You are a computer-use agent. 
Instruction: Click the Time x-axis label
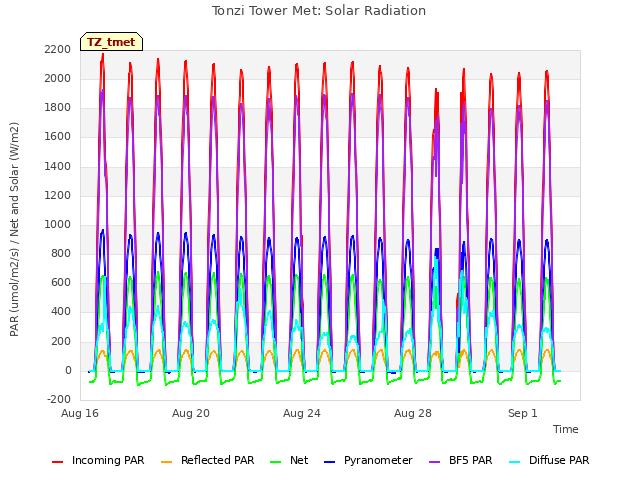[565, 429]
